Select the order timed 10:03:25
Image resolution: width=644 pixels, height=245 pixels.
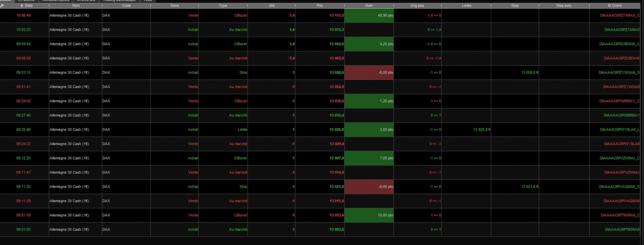320,30
